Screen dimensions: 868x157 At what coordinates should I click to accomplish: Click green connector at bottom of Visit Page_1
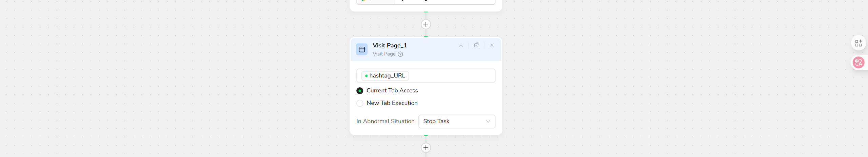(426, 135)
